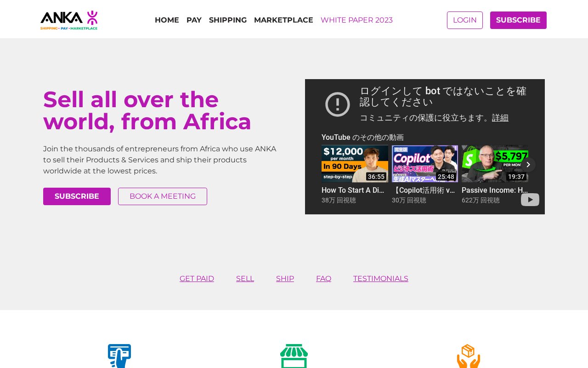Open the MARKETPLACE nav link
The height and width of the screenshot is (368, 588).
[x=283, y=20]
